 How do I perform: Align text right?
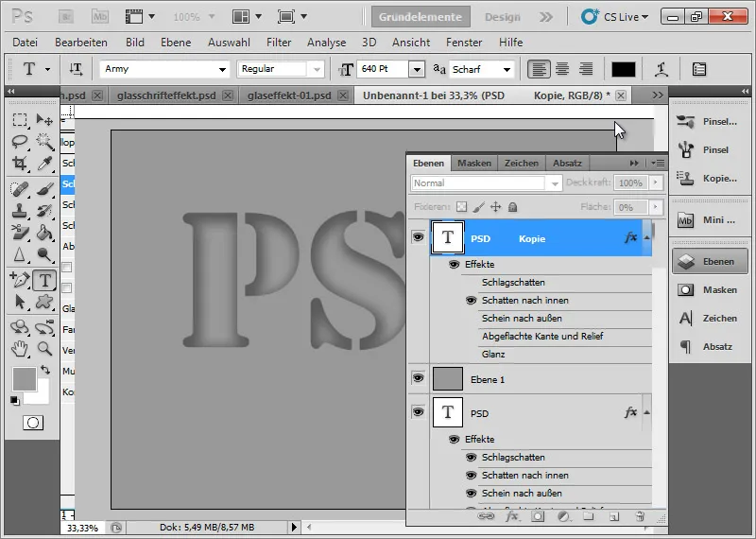click(x=586, y=69)
